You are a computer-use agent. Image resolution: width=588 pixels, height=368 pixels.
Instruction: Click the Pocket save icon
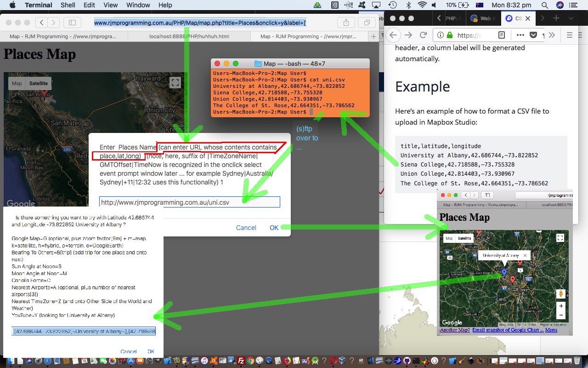533,35
